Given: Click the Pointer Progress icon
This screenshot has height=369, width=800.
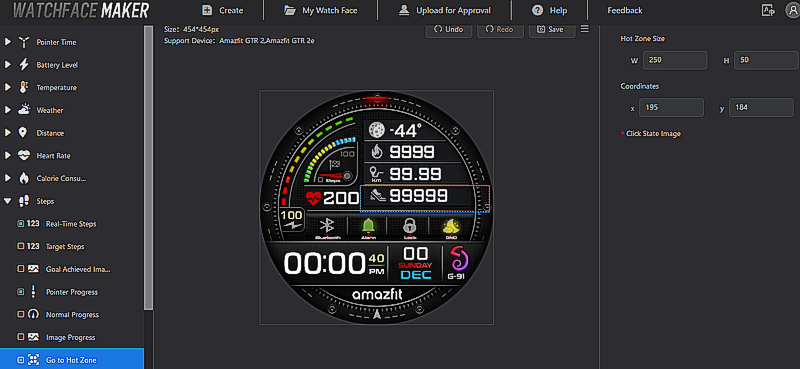Looking at the screenshot, I should tap(33, 291).
